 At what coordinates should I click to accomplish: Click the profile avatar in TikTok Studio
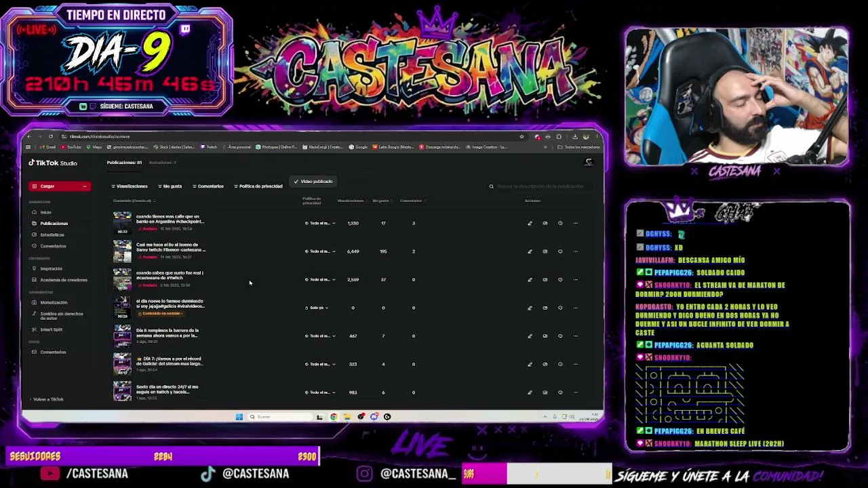pos(589,163)
